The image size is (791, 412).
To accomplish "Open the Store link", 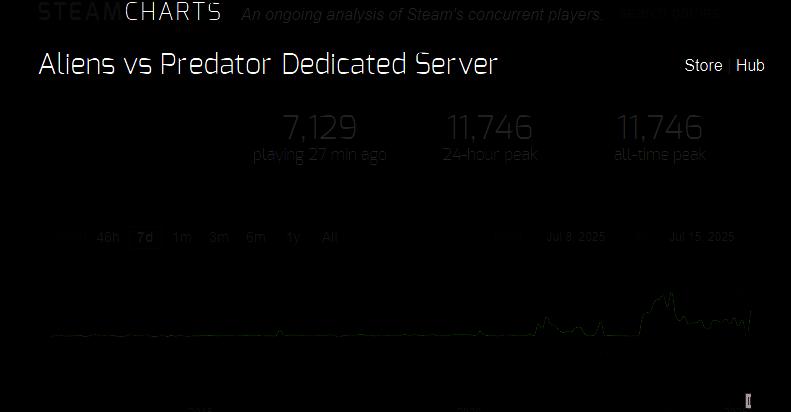I will [703, 66].
